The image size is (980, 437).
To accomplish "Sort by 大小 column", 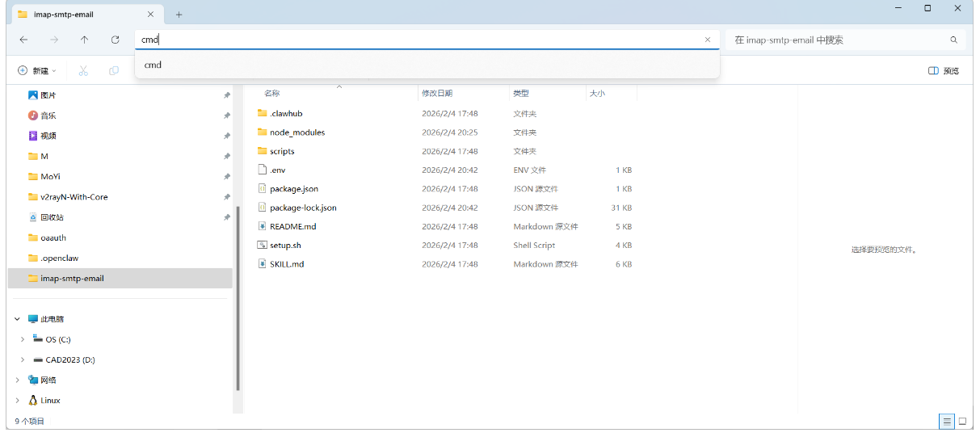I will [x=597, y=94].
